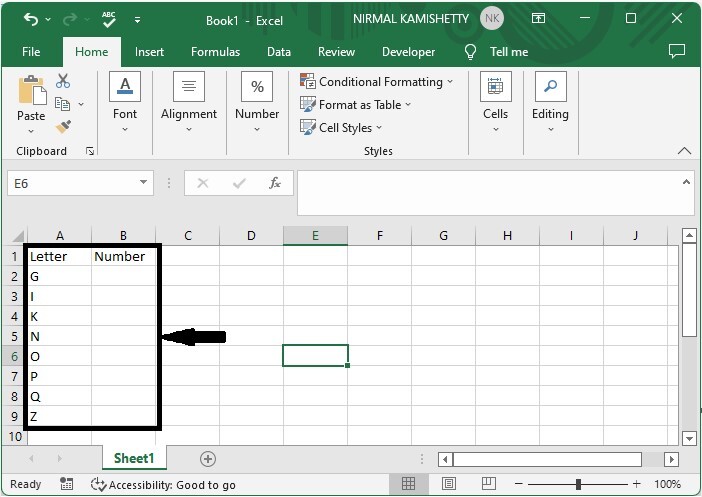
Task: Open Ribbon Display Options icon
Action: point(538,18)
